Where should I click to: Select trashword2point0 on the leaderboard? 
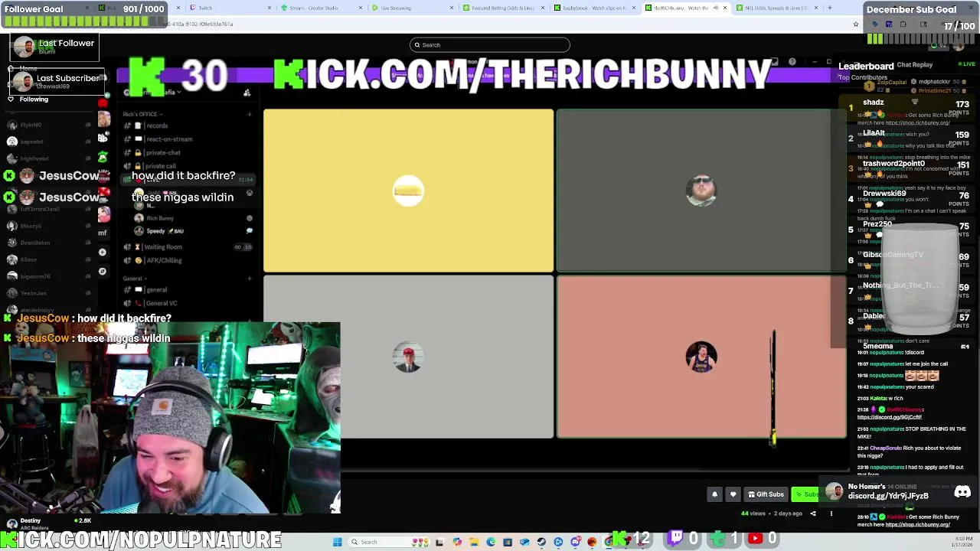[893, 164]
